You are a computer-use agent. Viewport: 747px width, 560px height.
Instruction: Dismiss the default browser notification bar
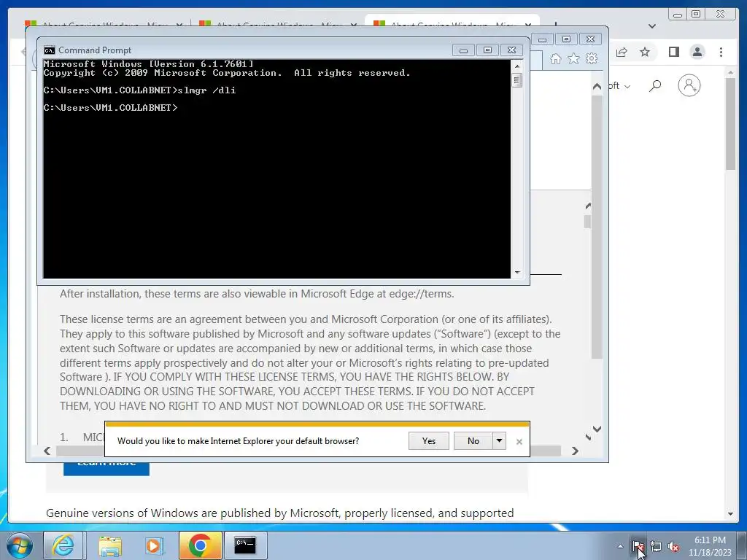[x=519, y=441]
